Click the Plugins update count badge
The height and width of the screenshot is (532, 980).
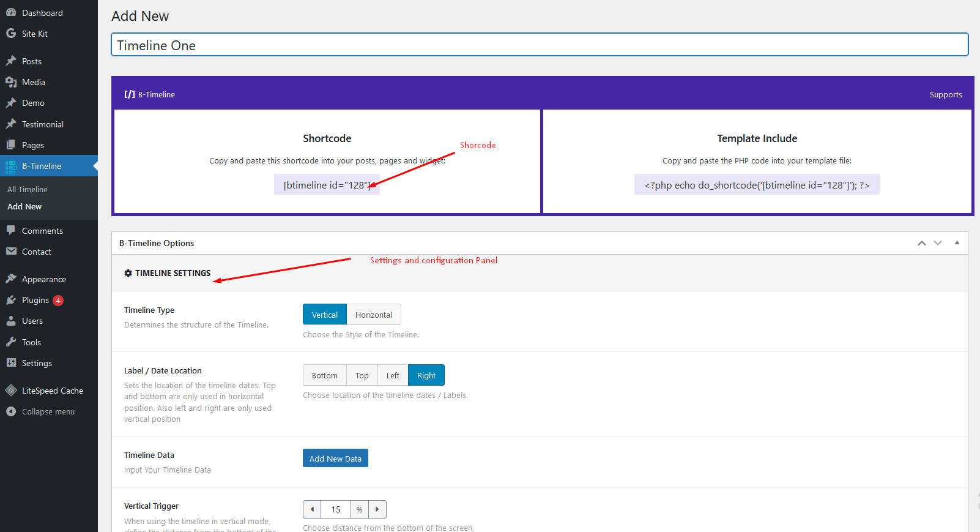[x=58, y=300]
